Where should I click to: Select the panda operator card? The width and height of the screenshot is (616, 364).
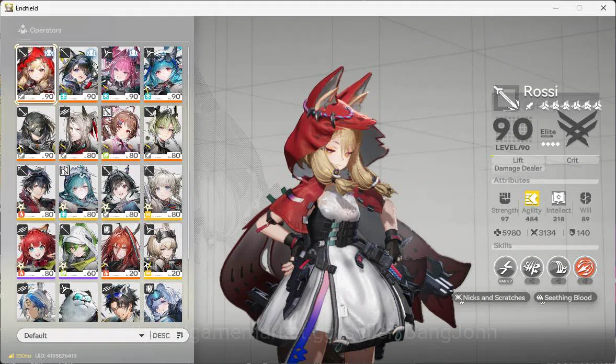point(78,302)
